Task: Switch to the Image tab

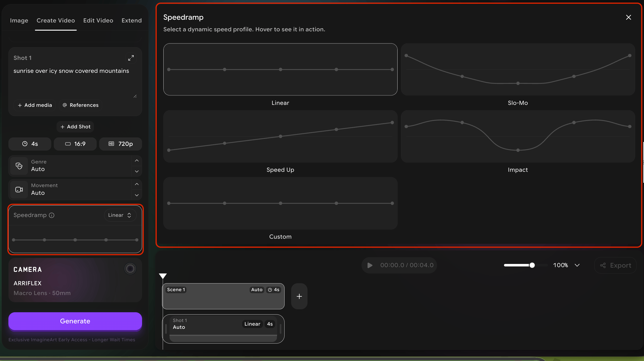Action: point(19,20)
